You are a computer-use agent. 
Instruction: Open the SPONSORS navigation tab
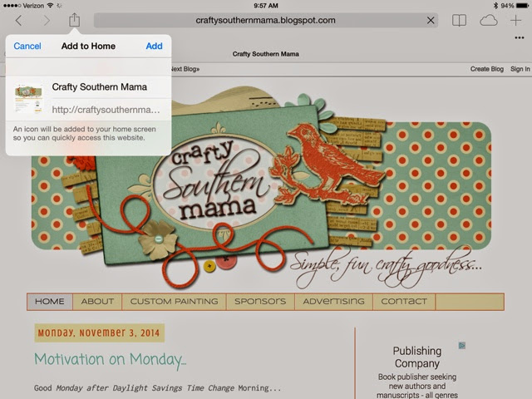260,301
